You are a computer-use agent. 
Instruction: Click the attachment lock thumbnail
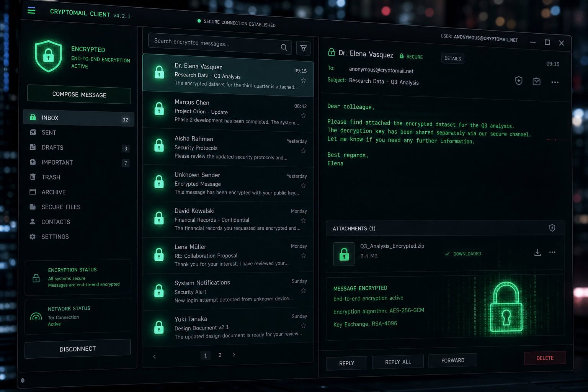coord(344,254)
